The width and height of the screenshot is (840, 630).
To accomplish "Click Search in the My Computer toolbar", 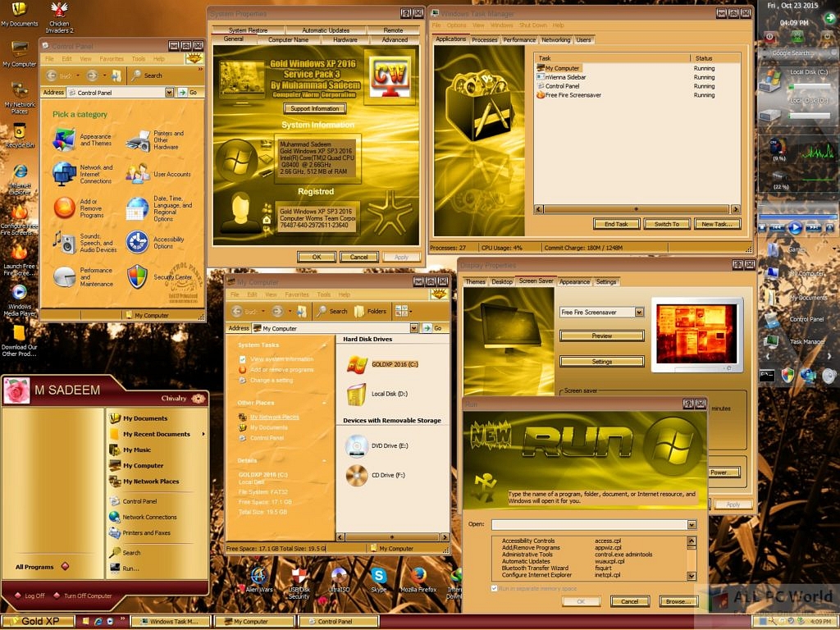I will tap(332, 311).
